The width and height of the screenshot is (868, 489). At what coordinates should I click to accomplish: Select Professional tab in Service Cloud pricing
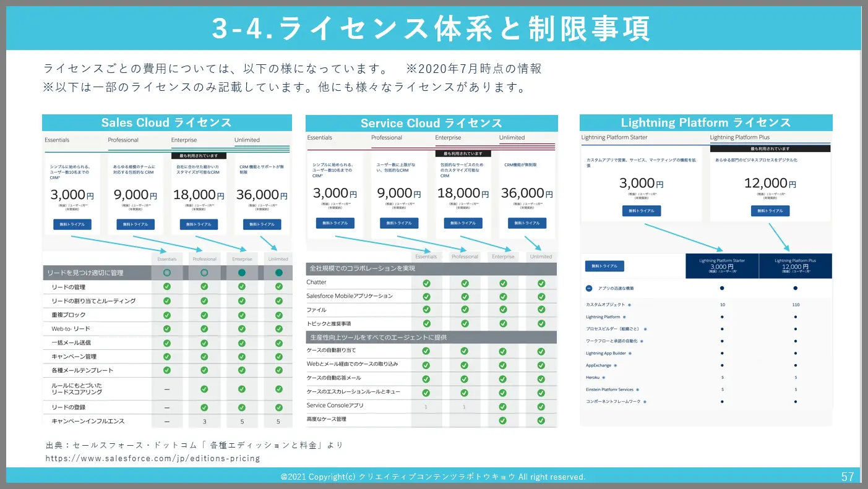point(387,138)
